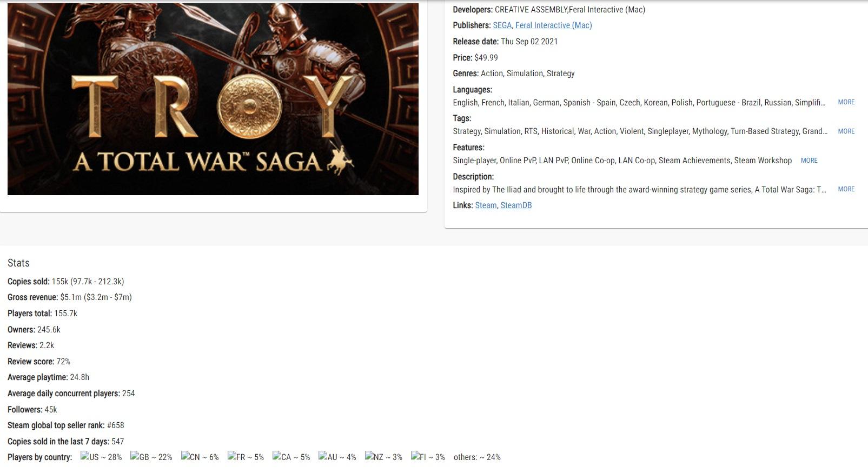This screenshot has height=473, width=868.
Task: Select the Average playtime 24.8h value
Action: click(x=79, y=377)
